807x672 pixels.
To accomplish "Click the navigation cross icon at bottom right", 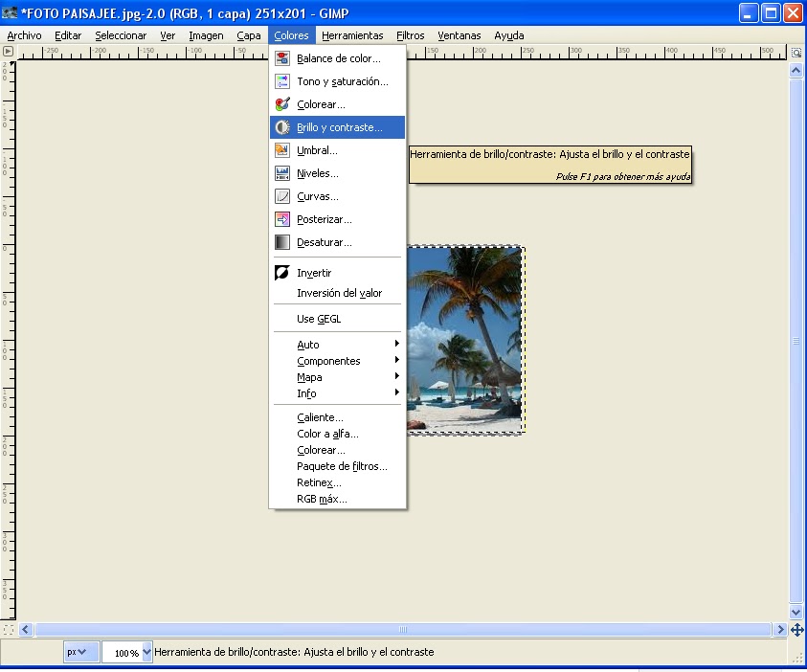I will pyautogui.click(x=796, y=629).
